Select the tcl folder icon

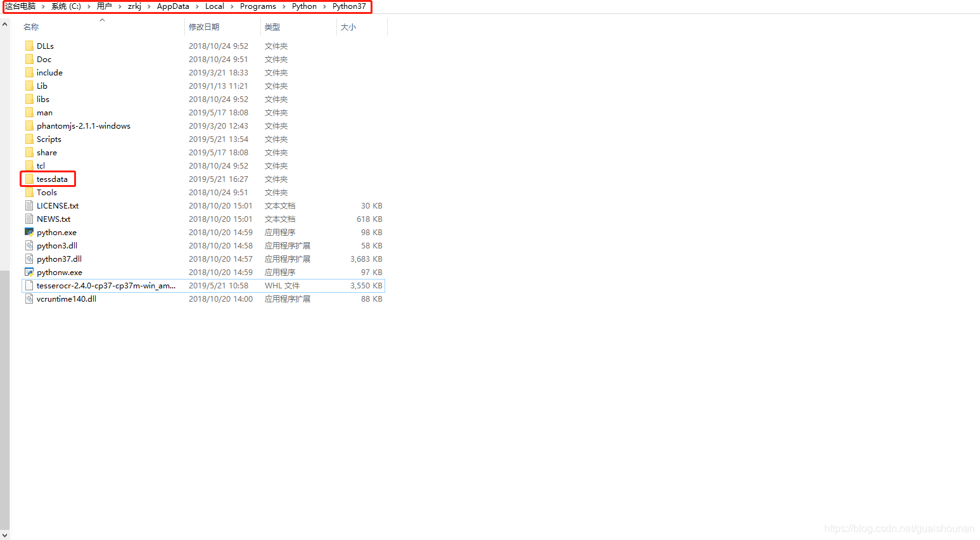[x=29, y=165]
